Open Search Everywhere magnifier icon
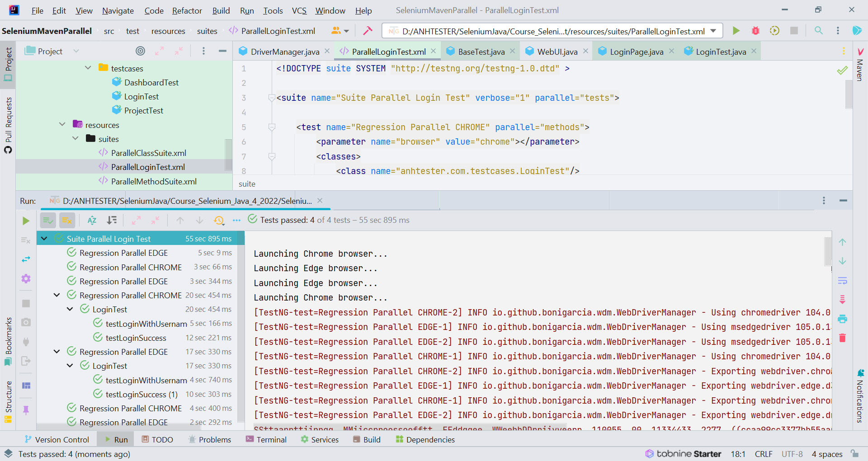This screenshot has height=461, width=868. click(818, 31)
